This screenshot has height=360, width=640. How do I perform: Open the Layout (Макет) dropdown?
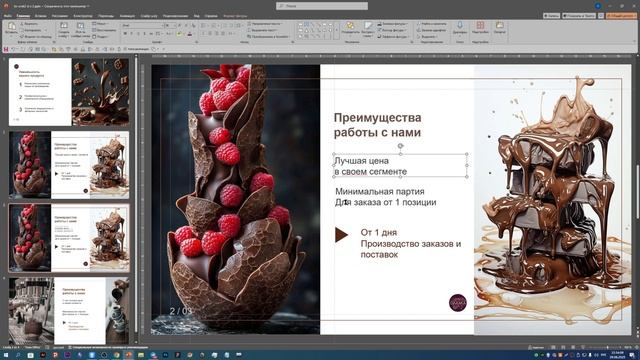pos(100,24)
